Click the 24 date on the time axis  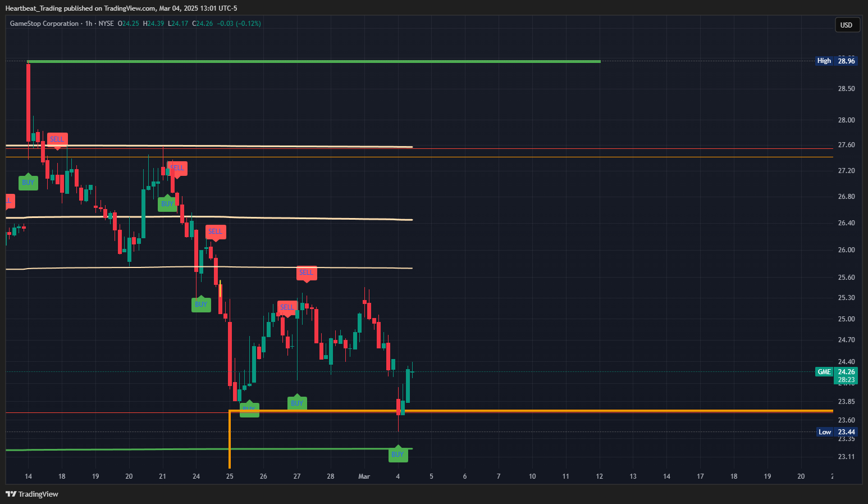click(x=197, y=476)
